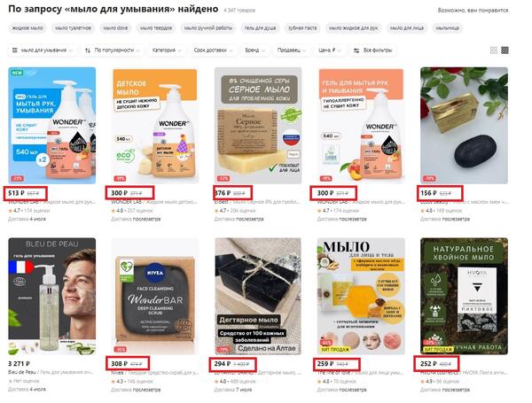Select the мыло dove suggestion chip
Screen dimensions: 532x403
coord(115,28)
